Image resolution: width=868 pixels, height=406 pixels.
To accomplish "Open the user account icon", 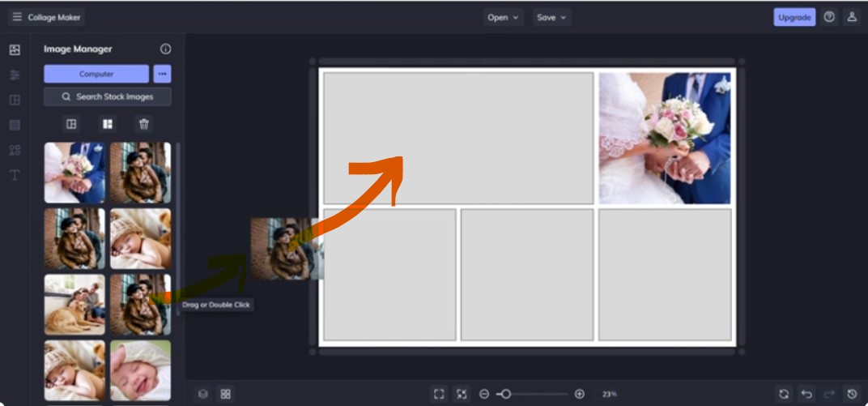I will point(851,17).
